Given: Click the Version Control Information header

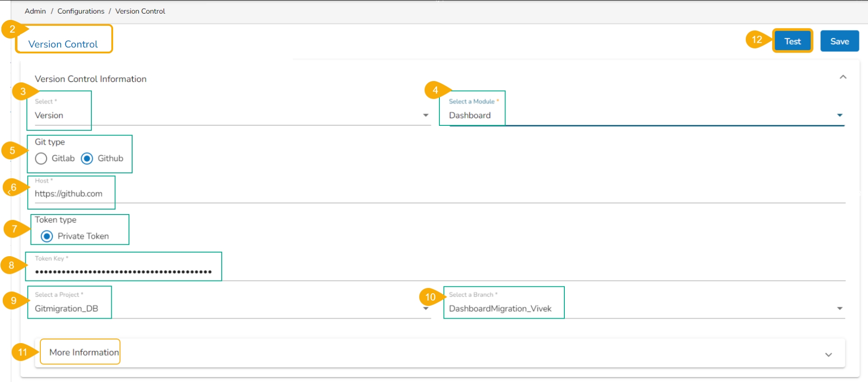Looking at the screenshot, I should pyautogui.click(x=91, y=79).
